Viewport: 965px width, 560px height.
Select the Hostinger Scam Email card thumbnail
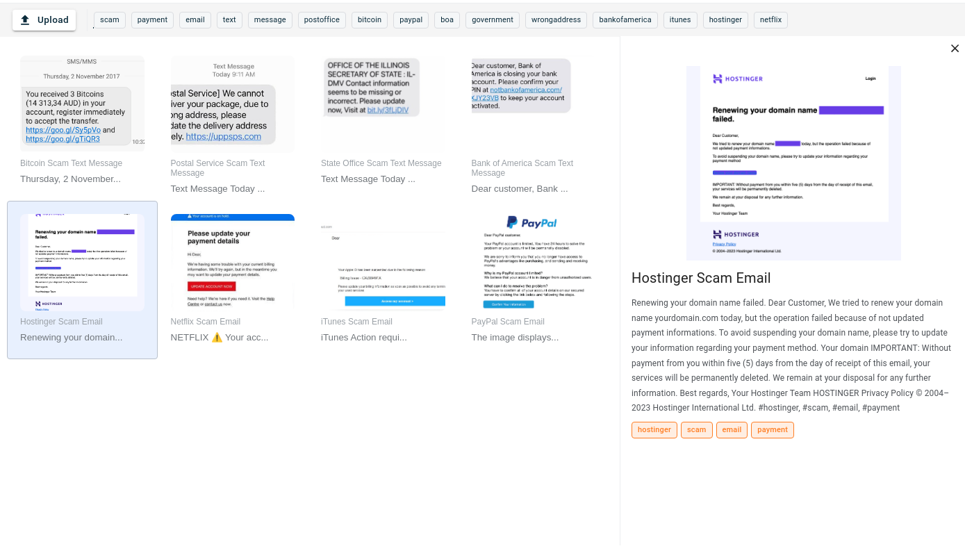pyautogui.click(x=83, y=262)
